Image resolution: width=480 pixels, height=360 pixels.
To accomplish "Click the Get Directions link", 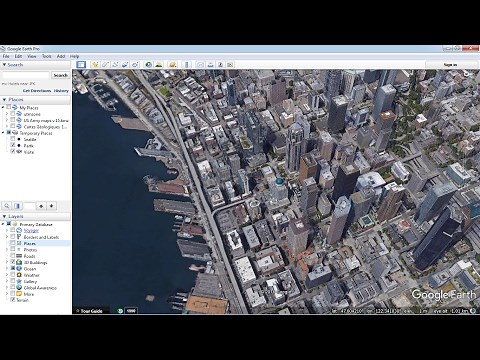I will (37, 91).
